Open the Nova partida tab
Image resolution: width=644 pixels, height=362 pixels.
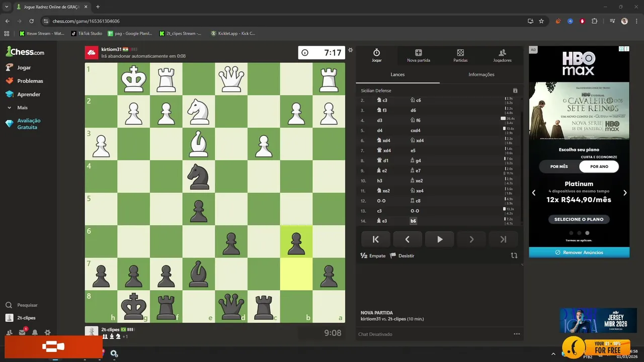418,55
